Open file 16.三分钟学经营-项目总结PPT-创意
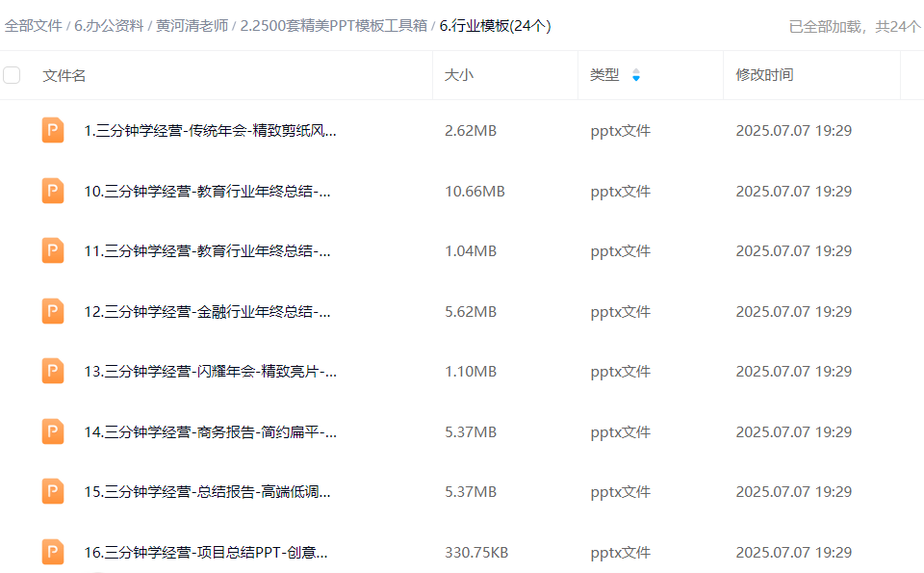924x573 pixels. click(205, 553)
